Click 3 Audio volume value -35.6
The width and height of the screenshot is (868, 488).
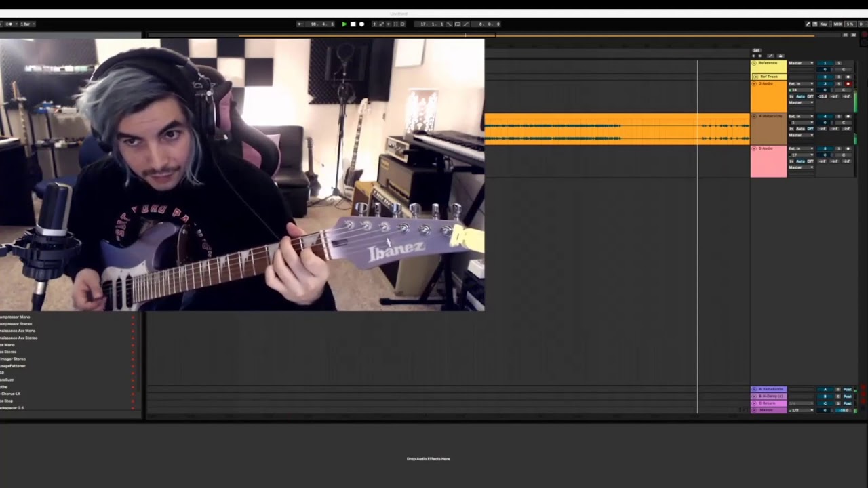(822, 96)
